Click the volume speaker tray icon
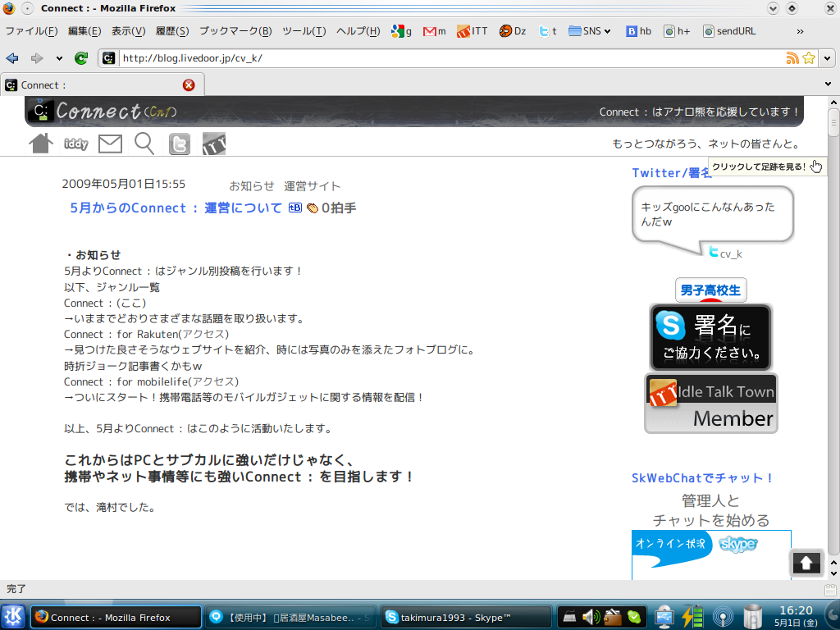This screenshot has height=630, width=840. (x=591, y=617)
